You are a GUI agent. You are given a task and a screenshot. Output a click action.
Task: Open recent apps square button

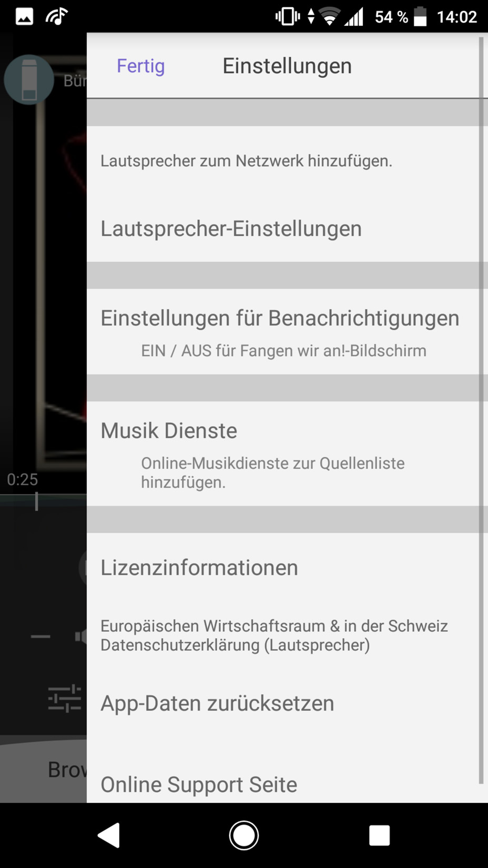379,835
